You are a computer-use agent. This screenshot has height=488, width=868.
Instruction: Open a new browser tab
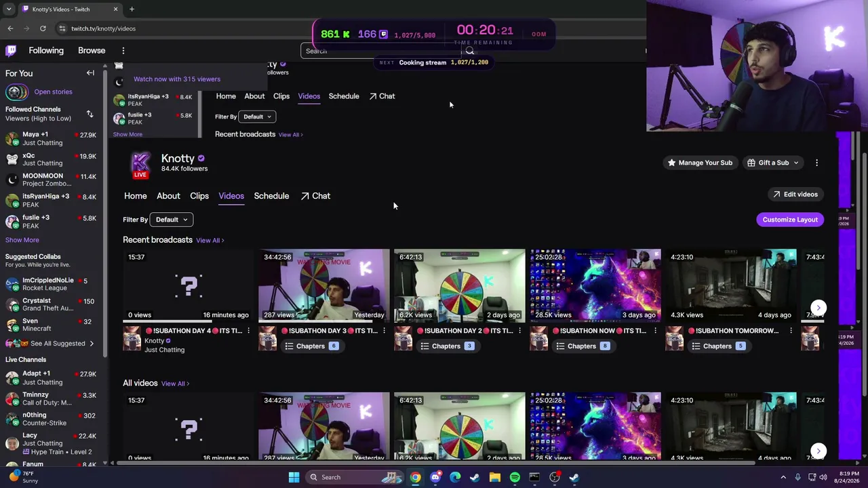pos(132,9)
